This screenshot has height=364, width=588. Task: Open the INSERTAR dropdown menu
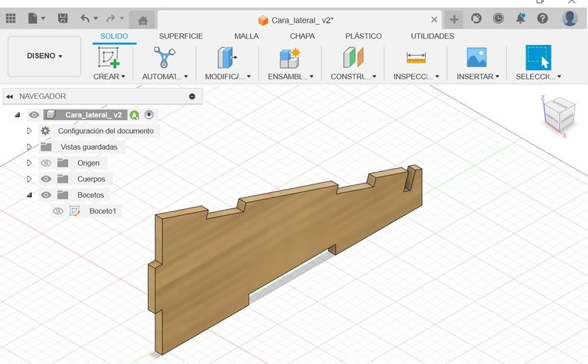point(478,76)
